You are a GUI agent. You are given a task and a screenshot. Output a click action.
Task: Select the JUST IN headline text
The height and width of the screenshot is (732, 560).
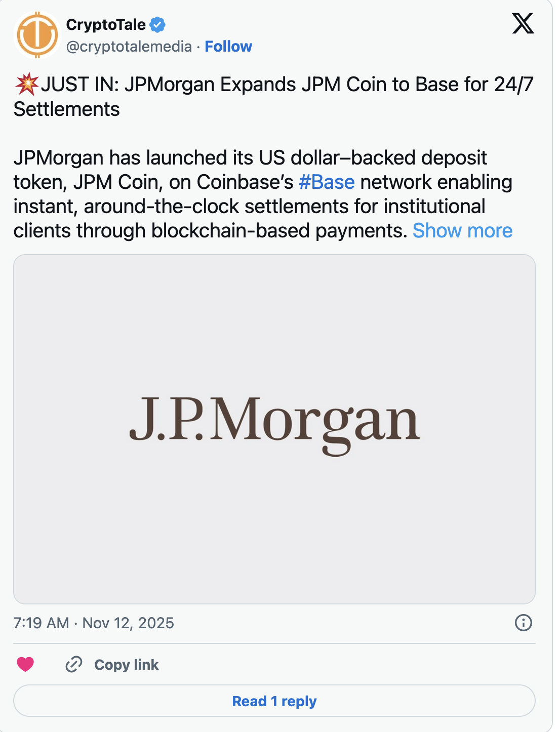[x=203, y=84]
